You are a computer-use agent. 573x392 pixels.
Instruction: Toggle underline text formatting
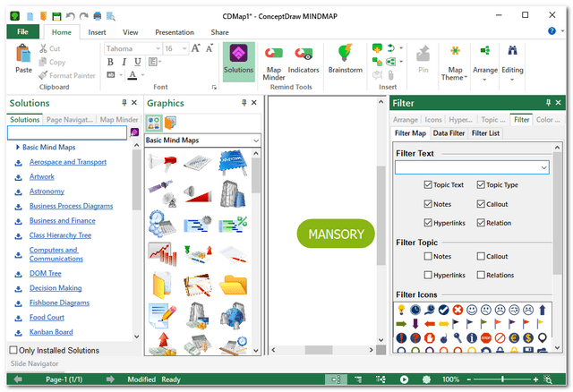click(x=137, y=62)
